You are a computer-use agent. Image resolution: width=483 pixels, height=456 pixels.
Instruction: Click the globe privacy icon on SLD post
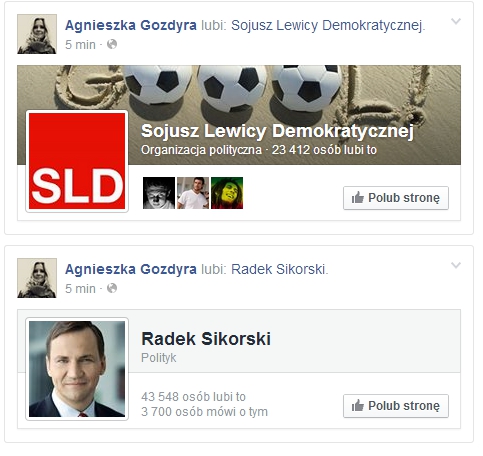click(112, 44)
